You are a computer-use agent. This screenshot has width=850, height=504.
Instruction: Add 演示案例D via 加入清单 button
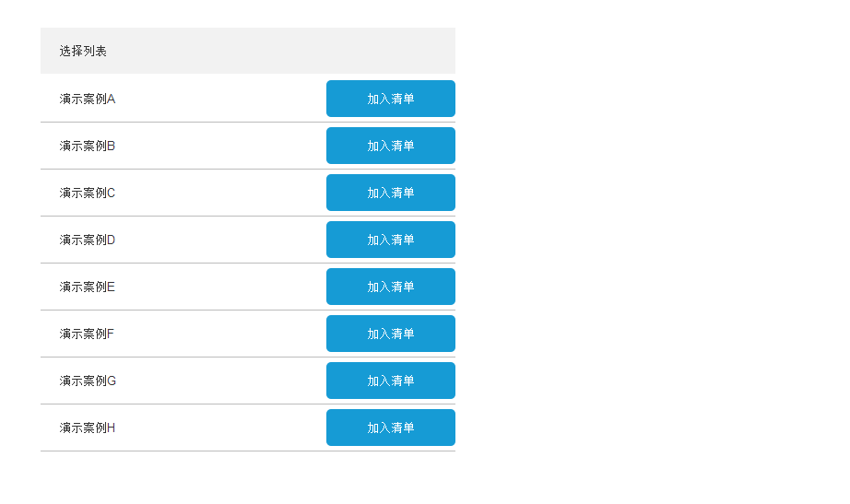(390, 240)
